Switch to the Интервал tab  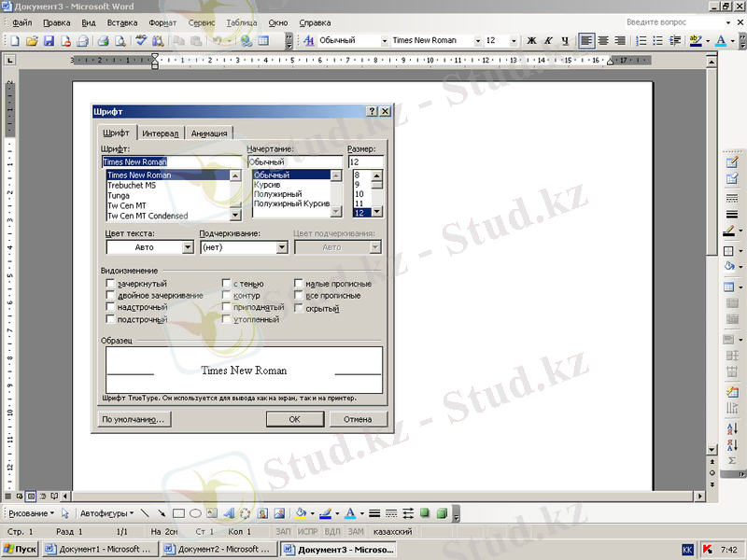tap(161, 133)
